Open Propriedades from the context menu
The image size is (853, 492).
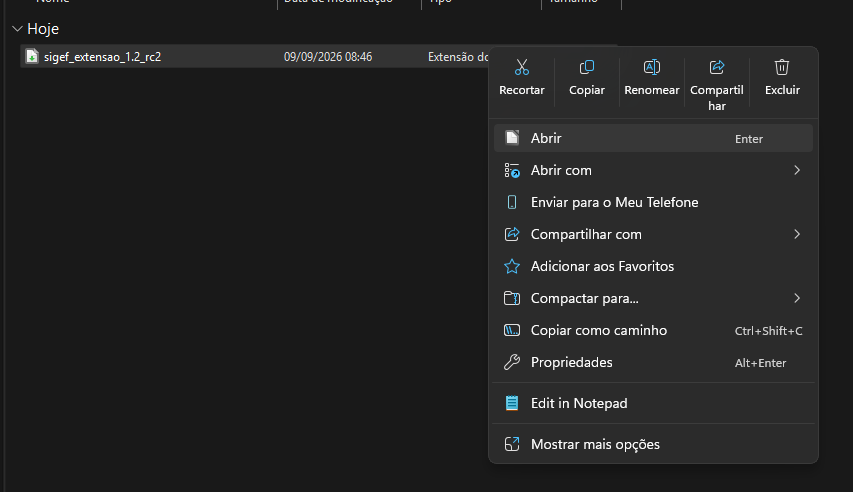pyautogui.click(x=653, y=362)
